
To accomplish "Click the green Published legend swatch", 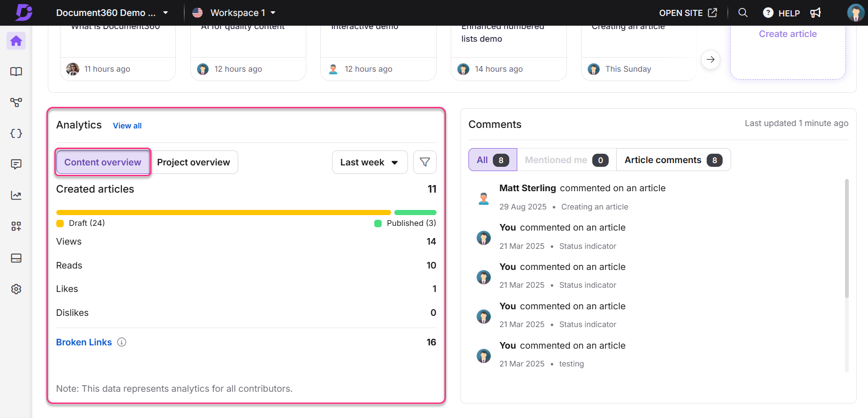I will pos(378,224).
